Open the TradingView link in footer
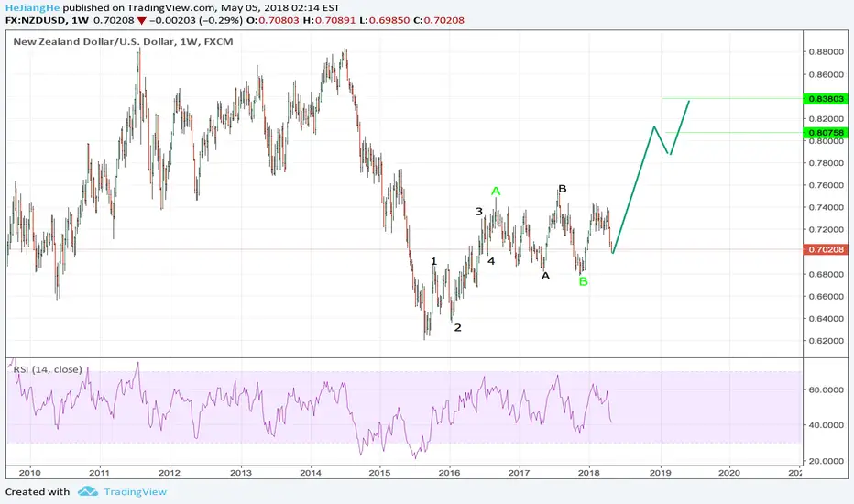The width and height of the screenshot is (854, 504). point(135,491)
